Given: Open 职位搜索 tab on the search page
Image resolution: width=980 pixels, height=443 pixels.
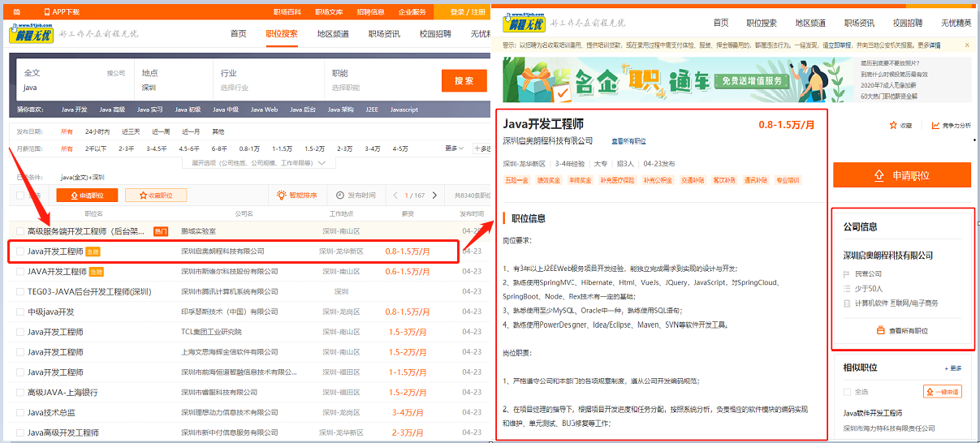Looking at the screenshot, I should coord(282,34).
